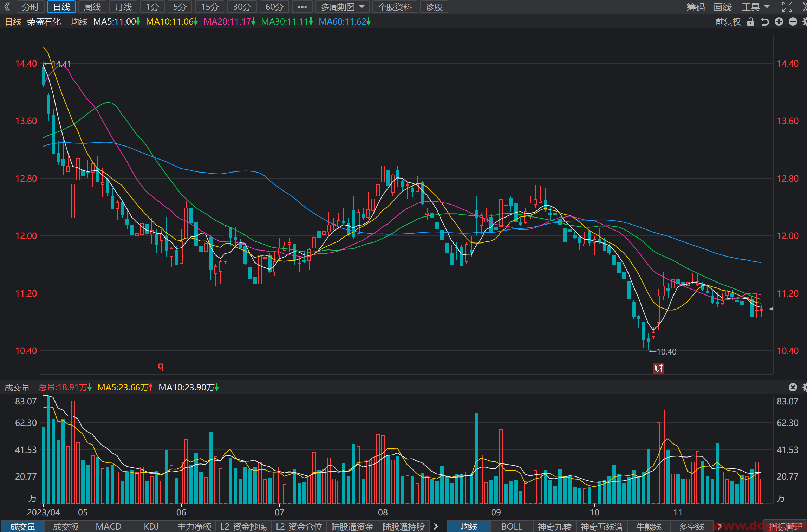Click the red q marker on the chart
807x532 pixels.
pos(161,366)
